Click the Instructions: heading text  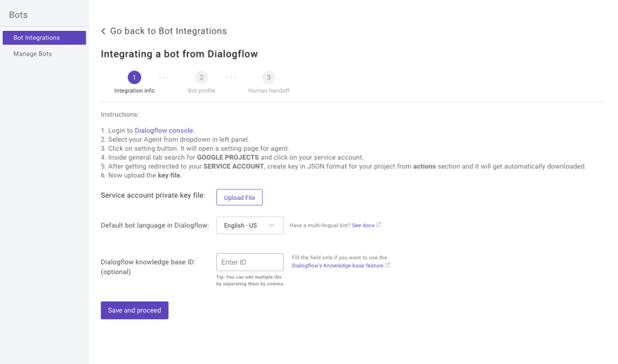click(120, 114)
